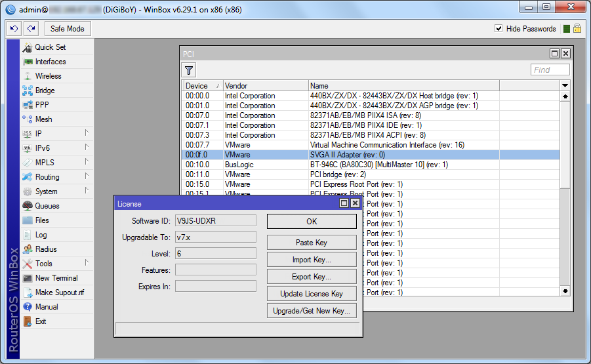Click the Undo arrow button
591x364 pixels.
(14, 29)
